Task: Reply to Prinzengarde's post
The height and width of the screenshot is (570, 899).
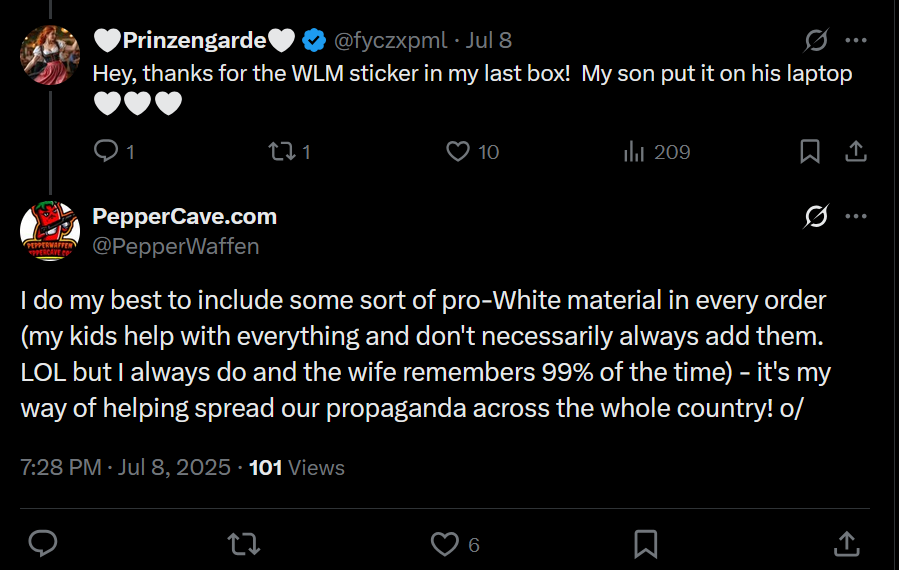Action: coord(106,152)
